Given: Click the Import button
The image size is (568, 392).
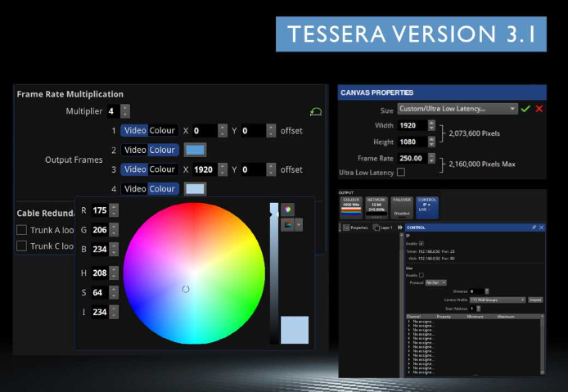Looking at the screenshot, I should (534, 300).
